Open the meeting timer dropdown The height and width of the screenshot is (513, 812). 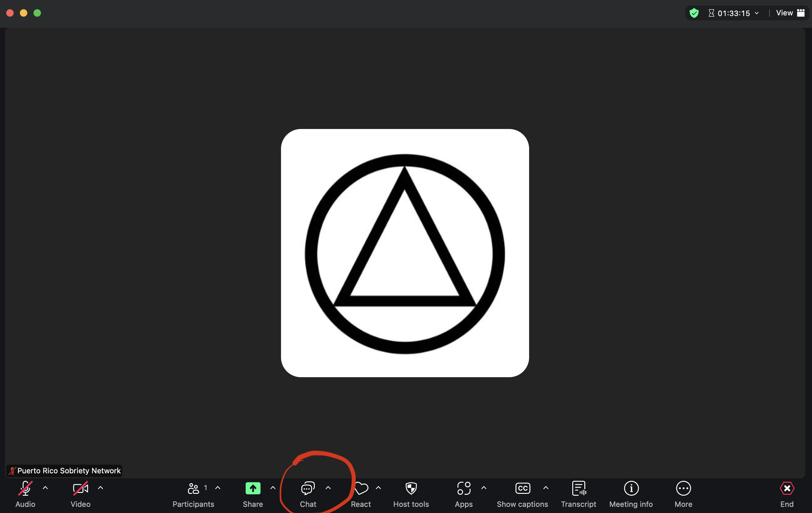coord(757,13)
